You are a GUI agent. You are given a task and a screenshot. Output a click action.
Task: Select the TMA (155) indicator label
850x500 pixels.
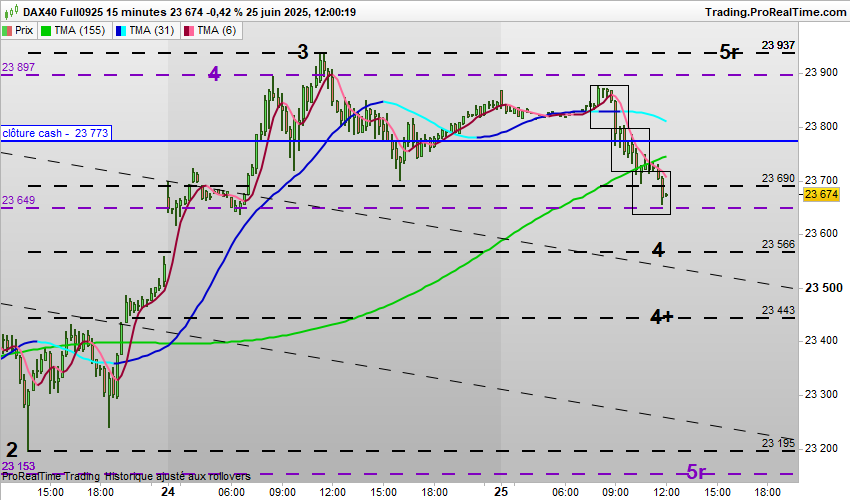(x=80, y=30)
